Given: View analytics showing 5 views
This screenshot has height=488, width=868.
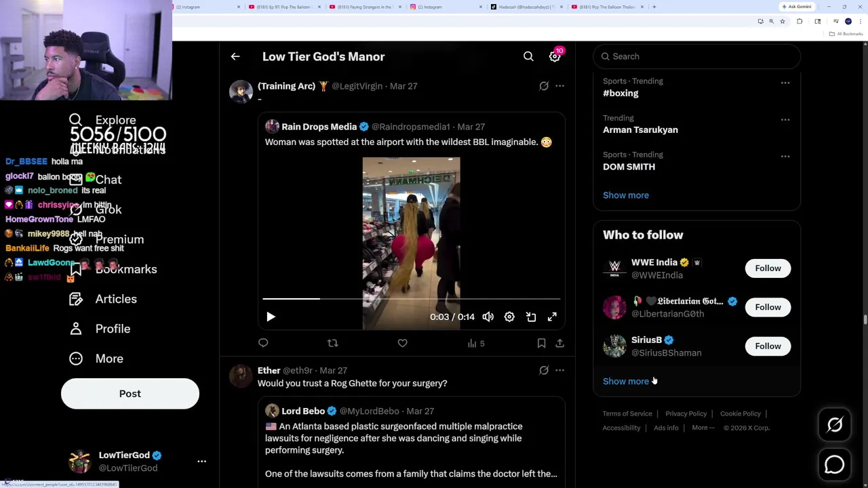Looking at the screenshot, I should click(x=476, y=344).
